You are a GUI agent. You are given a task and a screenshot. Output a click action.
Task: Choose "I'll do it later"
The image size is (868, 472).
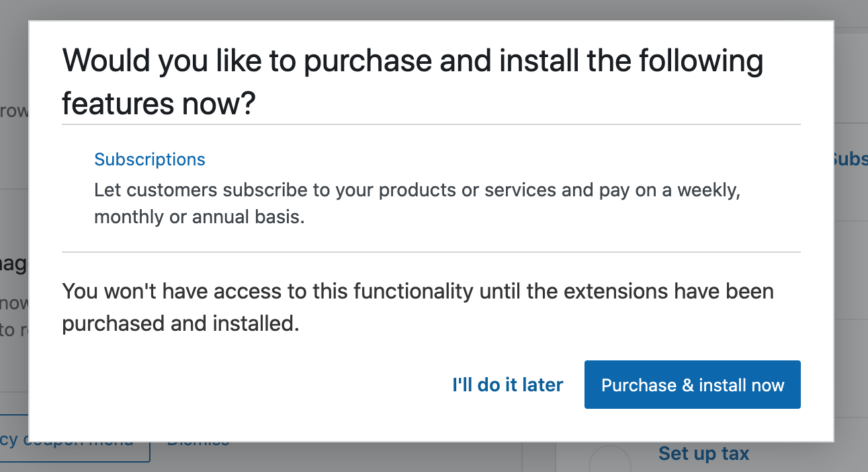(x=508, y=385)
